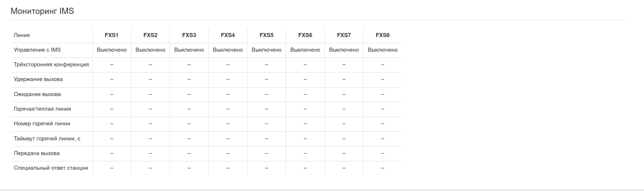The height and width of the screenshot is (191, 644).
Task: Click the FXS7 column header
Action: click(344, 35)
